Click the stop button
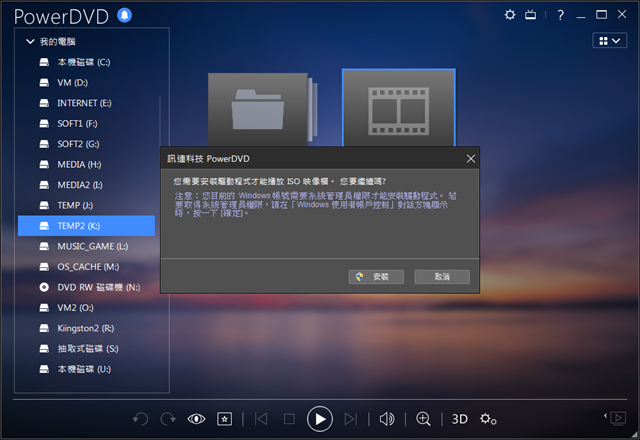The width and height of the screenshot is (640, 440). [289, 419]
